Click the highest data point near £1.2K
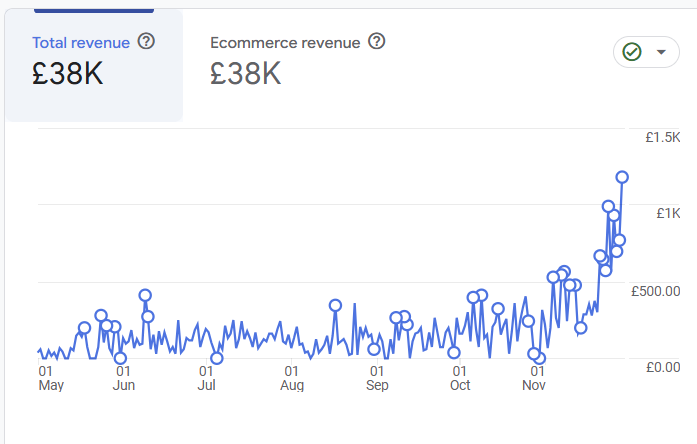The width and height of the screenshot is (697, 444). [622, 177]
